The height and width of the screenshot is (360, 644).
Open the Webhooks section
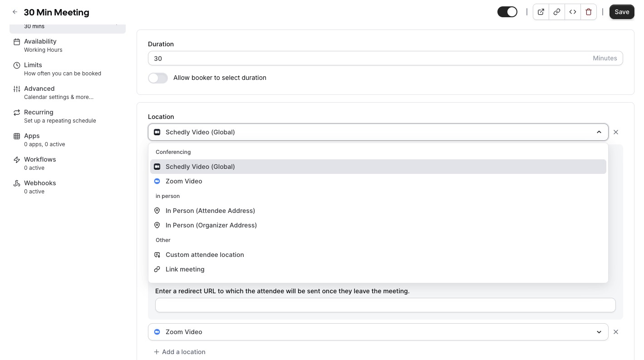(x=68, y=187)
